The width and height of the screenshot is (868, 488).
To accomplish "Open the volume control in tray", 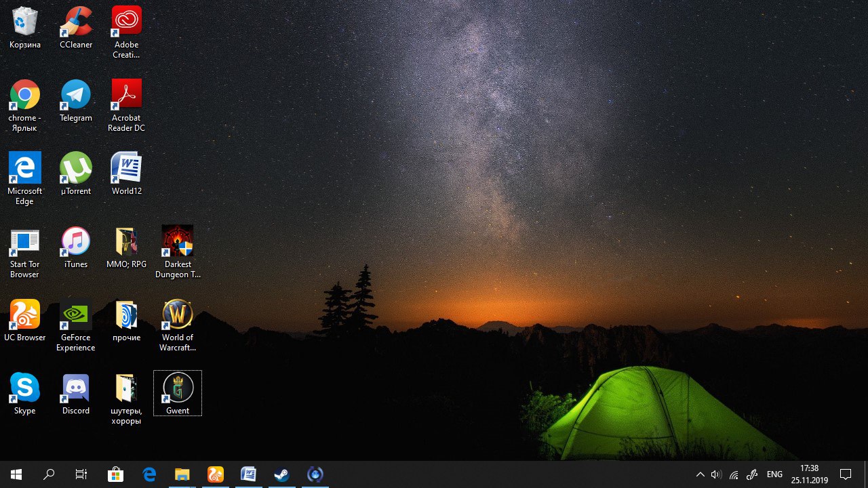I will point(717,474).
